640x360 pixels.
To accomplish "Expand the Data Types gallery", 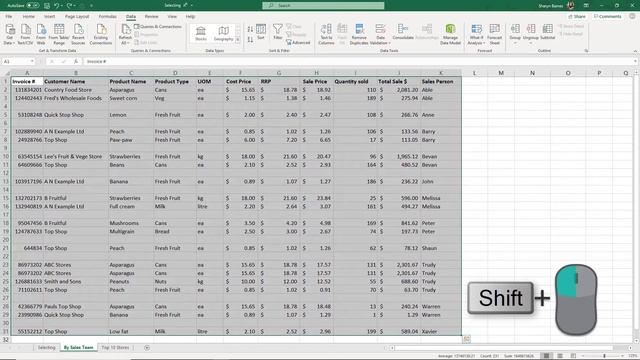I will 238,40.
